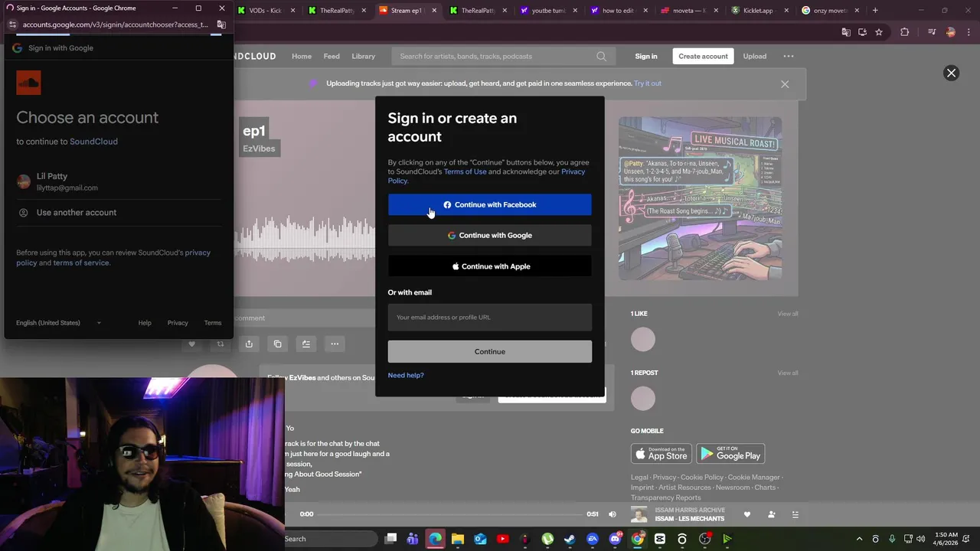Viewport: 980px width, 551px height.
Task: Click the search magnifier icon
Action: pos(601,56)
